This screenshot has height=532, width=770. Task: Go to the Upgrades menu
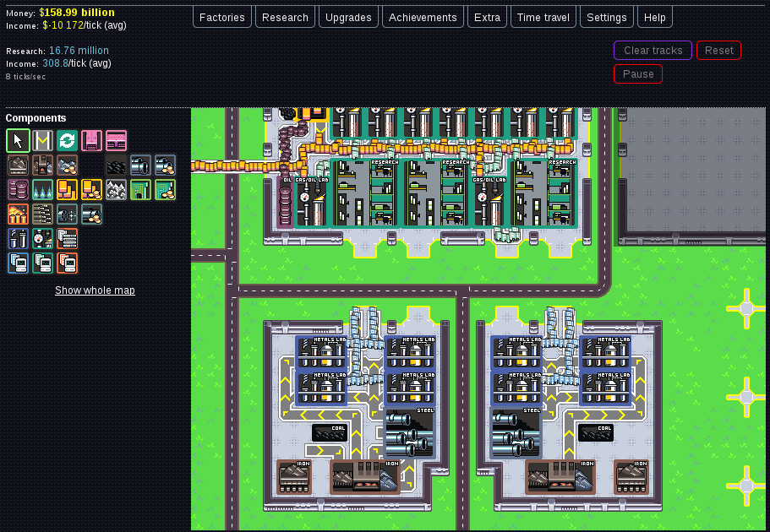tap(348, 17)
